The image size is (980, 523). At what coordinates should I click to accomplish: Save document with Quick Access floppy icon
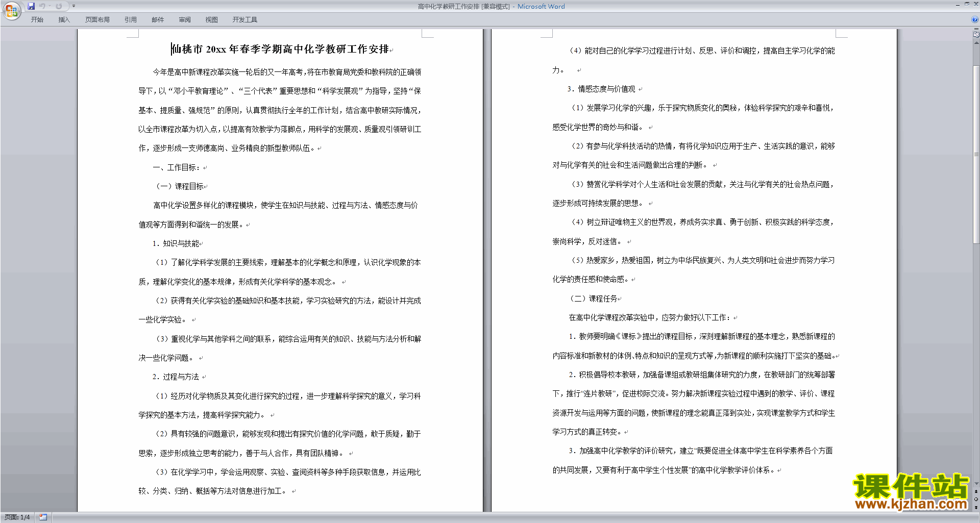click(x=31, y=6)
